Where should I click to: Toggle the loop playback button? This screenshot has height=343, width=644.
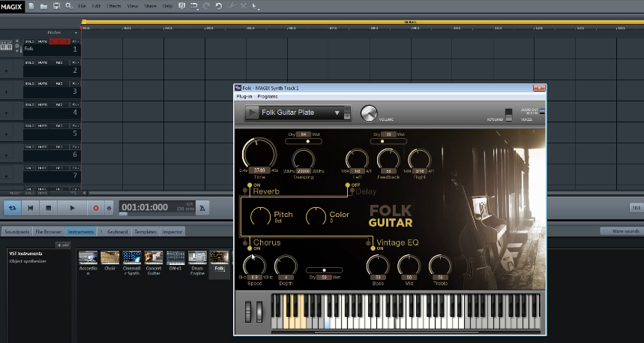[12, 207]
